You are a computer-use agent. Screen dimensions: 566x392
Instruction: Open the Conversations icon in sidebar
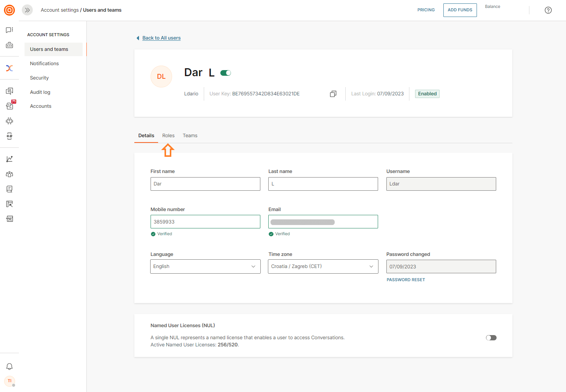pos(9,91)
